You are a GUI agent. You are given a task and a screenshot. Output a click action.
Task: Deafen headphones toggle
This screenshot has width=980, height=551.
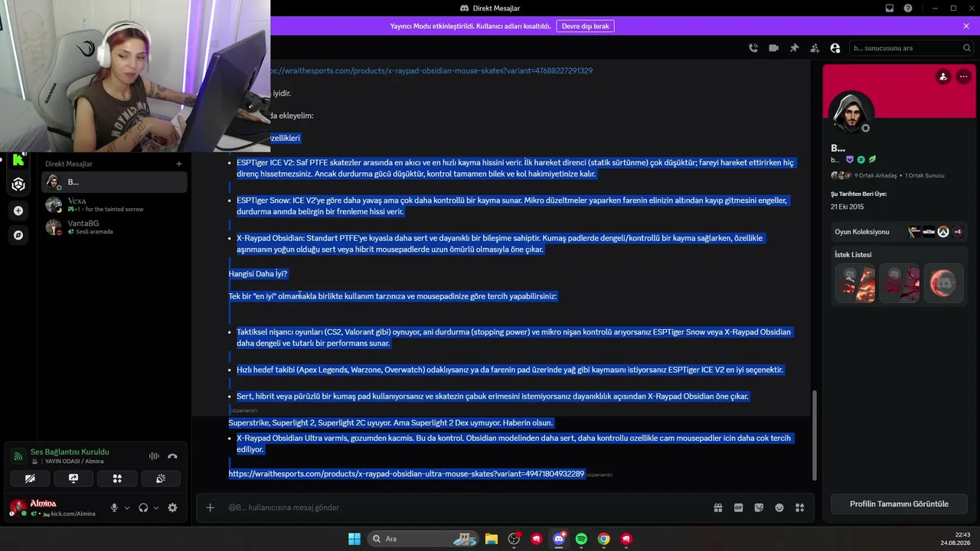tap(143, 507)
